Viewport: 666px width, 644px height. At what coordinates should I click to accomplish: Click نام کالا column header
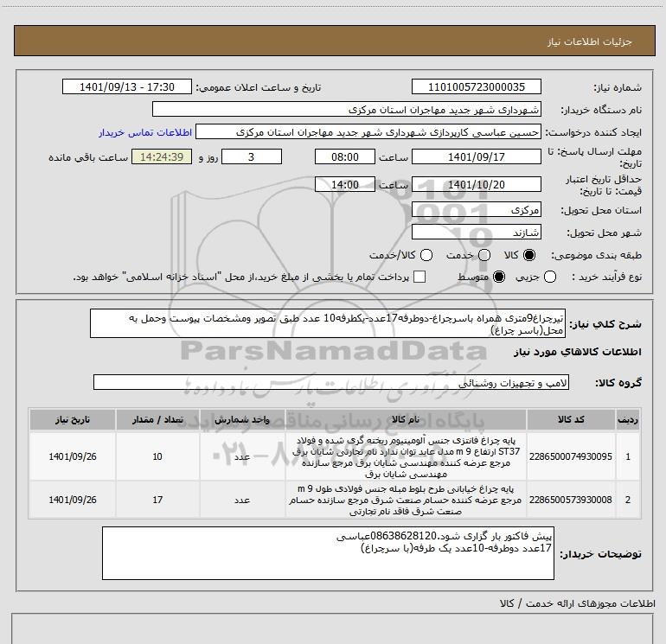click(405, 419)
